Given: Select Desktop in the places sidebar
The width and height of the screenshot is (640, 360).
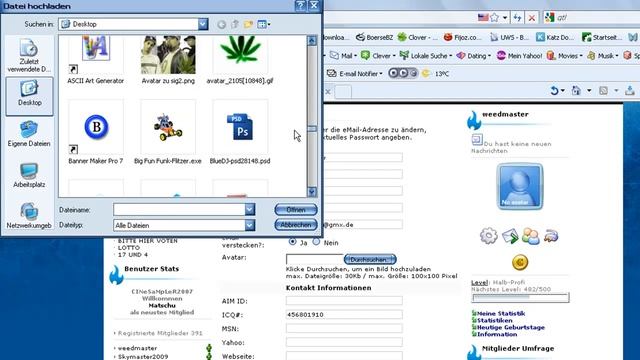Looking at the screenshot, I should tap(29, 96).
